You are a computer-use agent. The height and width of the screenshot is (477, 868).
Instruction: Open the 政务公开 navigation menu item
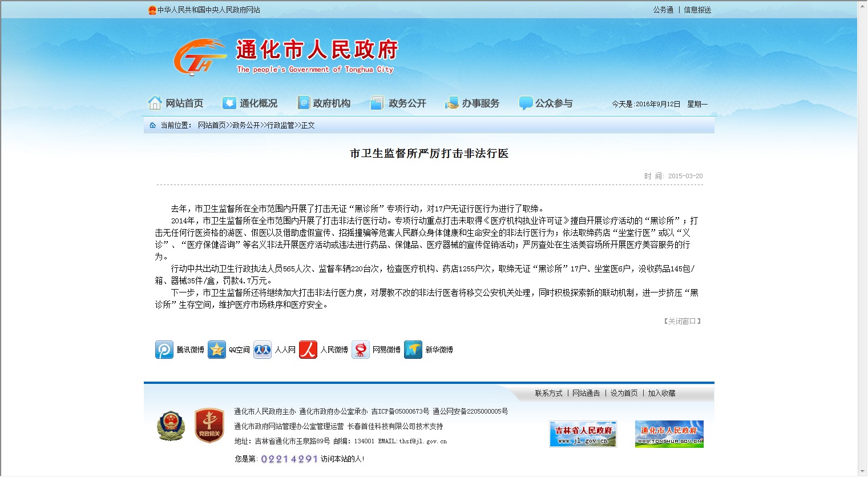[x=398, y=103]
